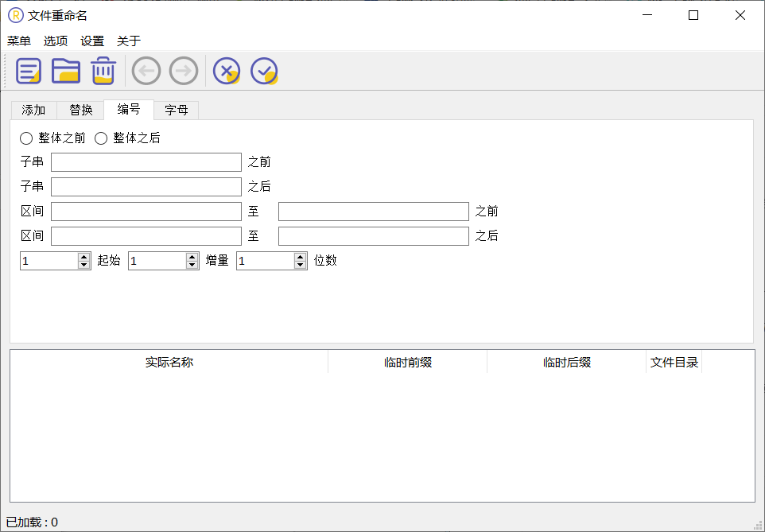Screen dimensions: 765x532
Task: Click the file list document icon in toolbar
Action: tap(29, 72)
